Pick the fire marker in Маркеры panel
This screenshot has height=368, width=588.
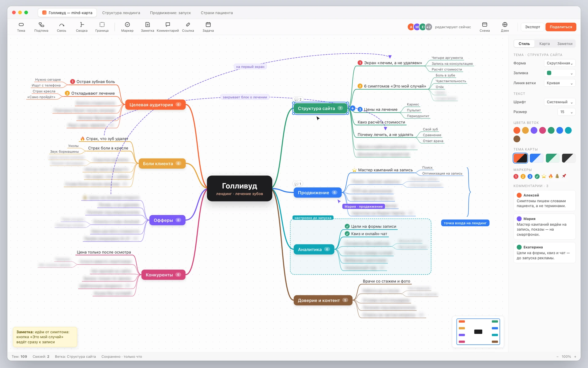[551, 176]
